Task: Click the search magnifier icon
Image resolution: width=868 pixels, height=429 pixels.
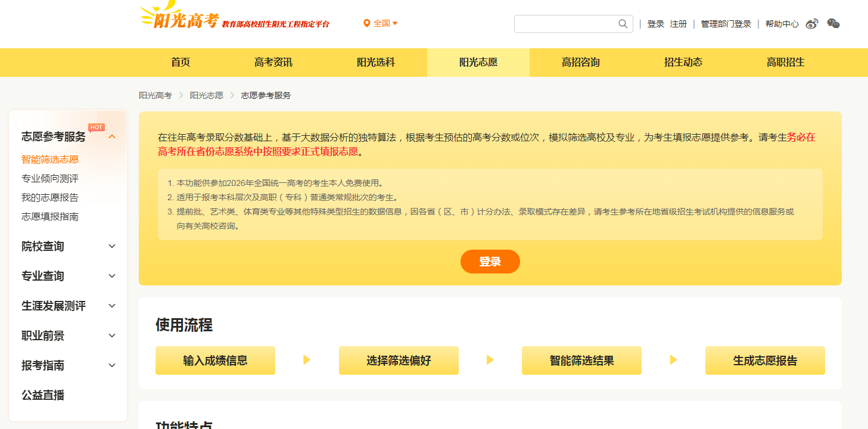Action: [623, 24]
